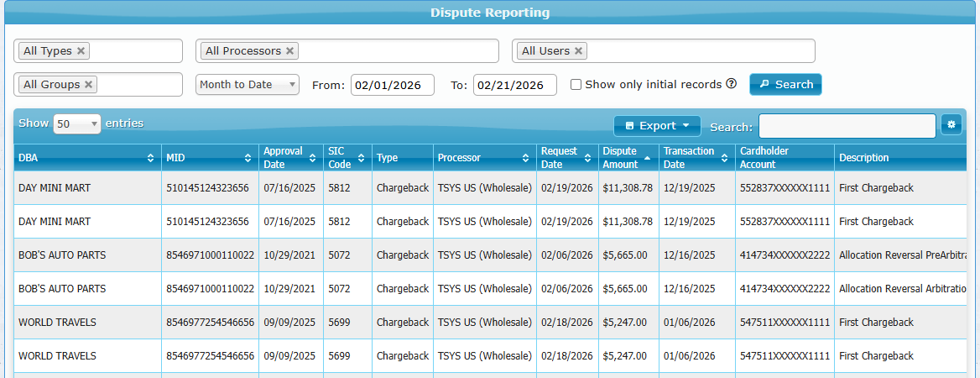
Task: Sort by DBA column arrows
Action: 150,158
